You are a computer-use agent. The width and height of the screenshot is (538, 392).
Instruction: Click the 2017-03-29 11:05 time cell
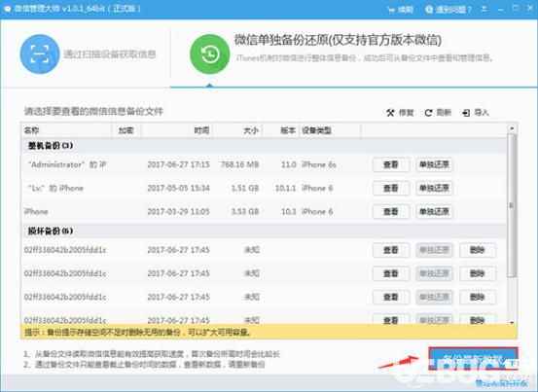[178, 212]
